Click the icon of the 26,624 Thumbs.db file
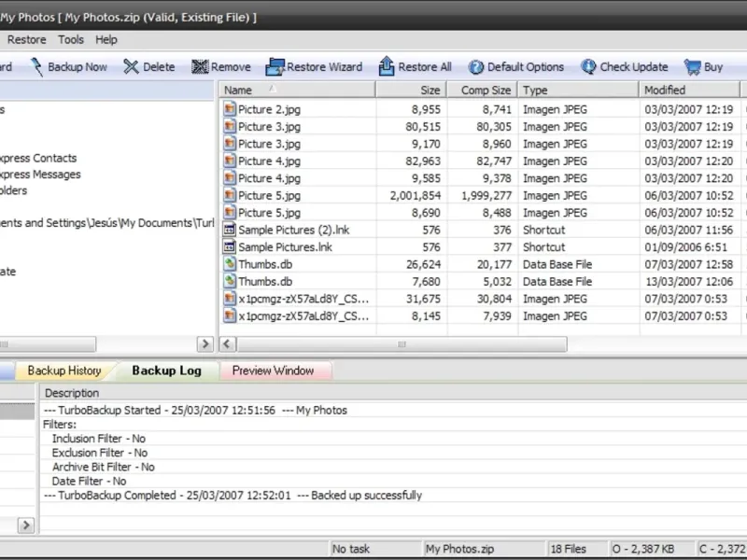This screenshot has width=747, height=560. 230,264
